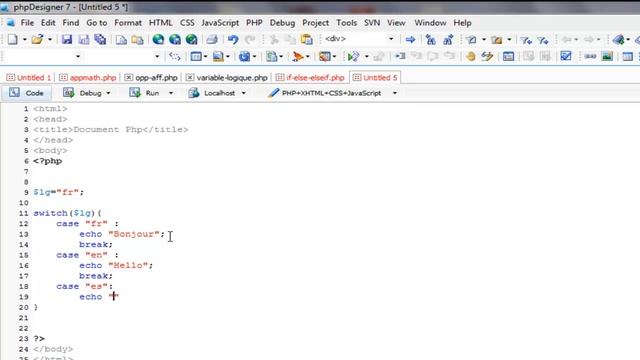Screen dimensions: 640x360
Task: Open the Format menu
Action: [128, 23]
